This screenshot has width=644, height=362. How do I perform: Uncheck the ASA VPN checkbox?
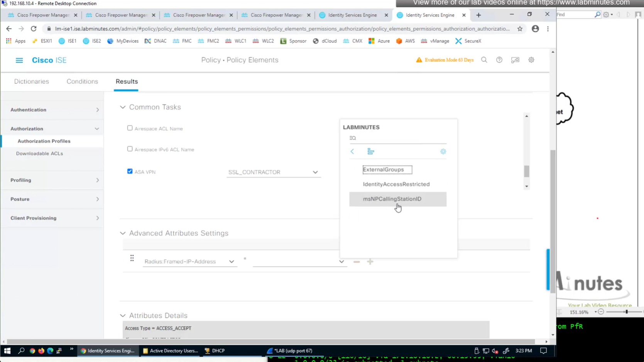[130, 171]
